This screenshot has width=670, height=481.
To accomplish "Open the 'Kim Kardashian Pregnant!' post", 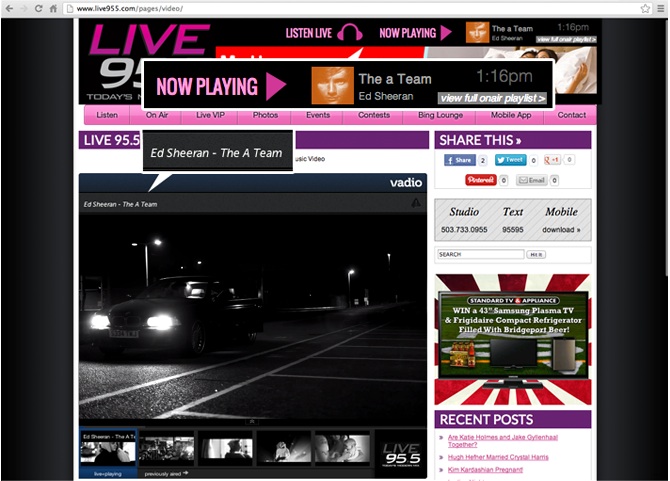I will (485, 470).
